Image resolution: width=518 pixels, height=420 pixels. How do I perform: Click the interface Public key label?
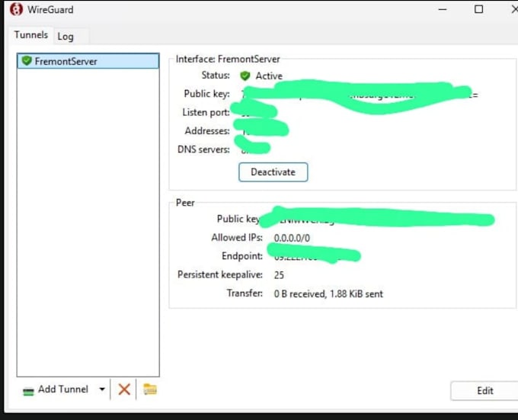click(206, 94)
